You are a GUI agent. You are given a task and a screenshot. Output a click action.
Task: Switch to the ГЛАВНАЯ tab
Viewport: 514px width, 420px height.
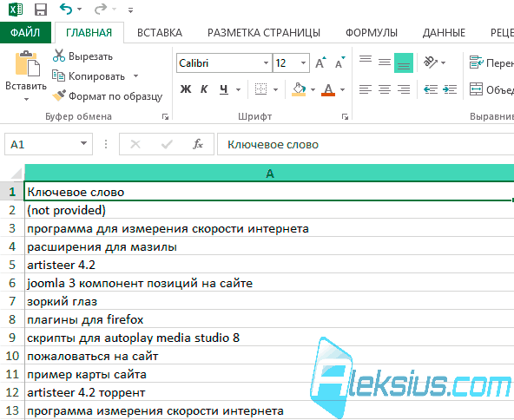[x=89, y=32]
